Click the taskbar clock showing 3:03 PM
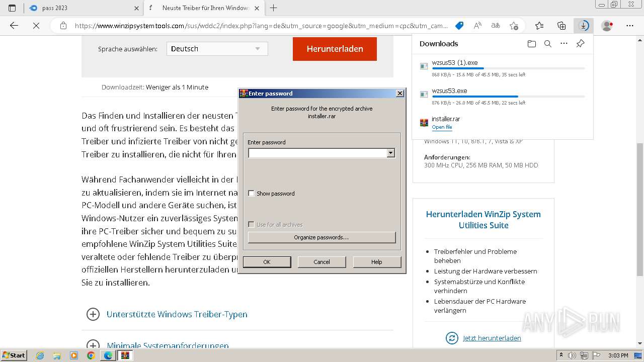Viewport: 644px width, 362px height. point(618,355)
